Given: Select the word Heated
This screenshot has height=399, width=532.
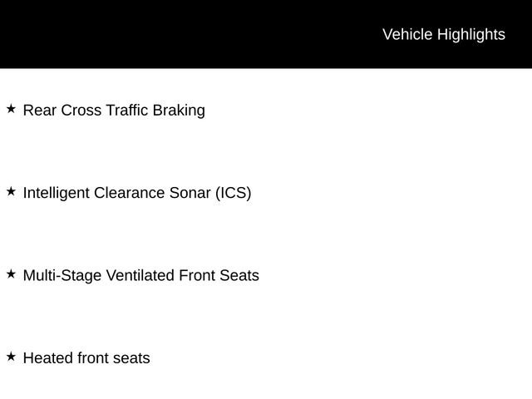Looking at the screenshot, I should pos(47,358).
